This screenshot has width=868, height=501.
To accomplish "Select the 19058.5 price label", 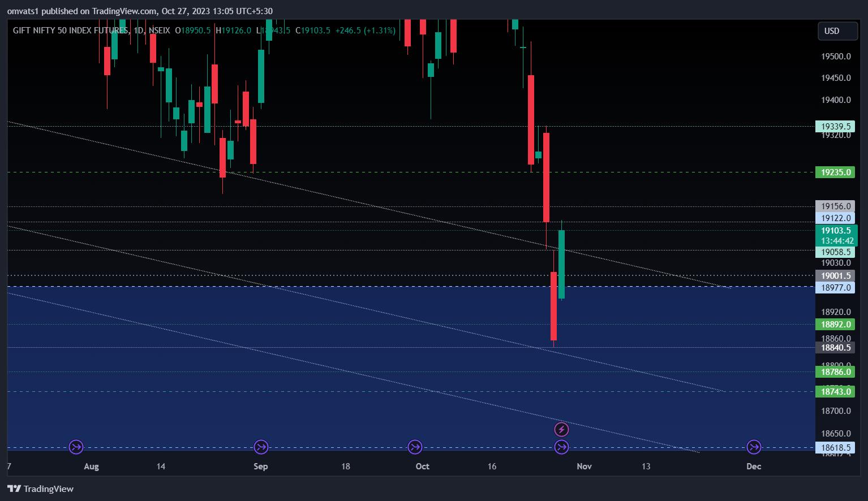I will coord(835,252).
